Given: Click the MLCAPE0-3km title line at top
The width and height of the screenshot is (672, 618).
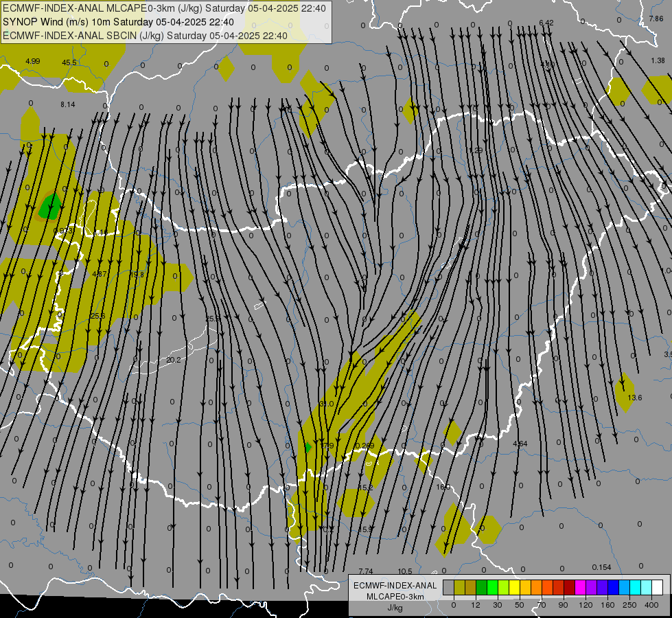Looking at the screenshot, I should [x=164, y=8].
